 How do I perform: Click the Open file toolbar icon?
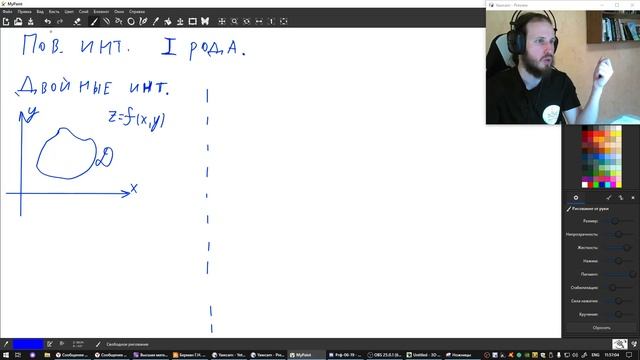click(18, 22)
